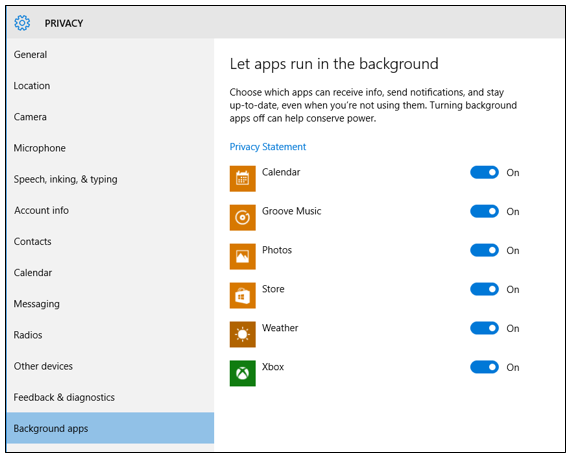Viewport: 574px width, 462px height.
Task: Select Radios in the sidebar
Action: coord(110,335)
